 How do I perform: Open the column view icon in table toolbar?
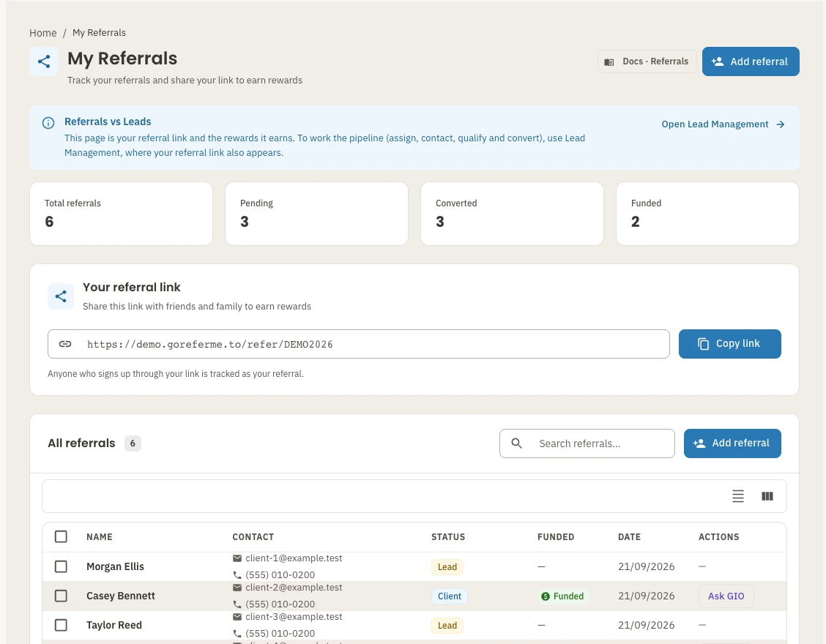pyautogui.click(x=767, y=496)
